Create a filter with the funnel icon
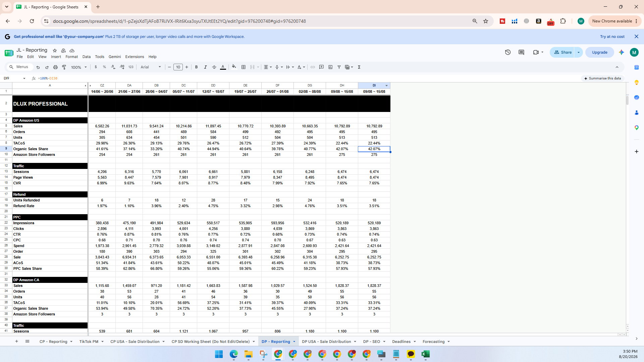Viewport: 644px width, 362px height. [339, 67]
